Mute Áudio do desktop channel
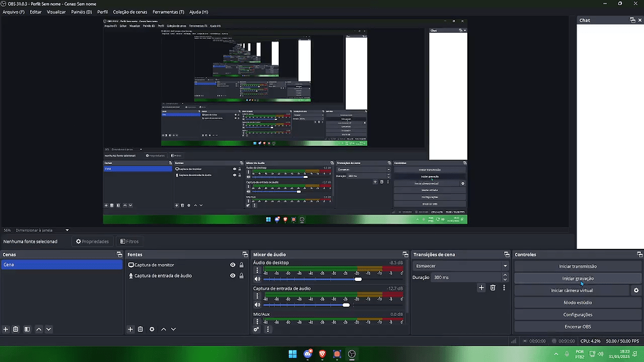The image size is (644, 362). [x=257, y=279]
